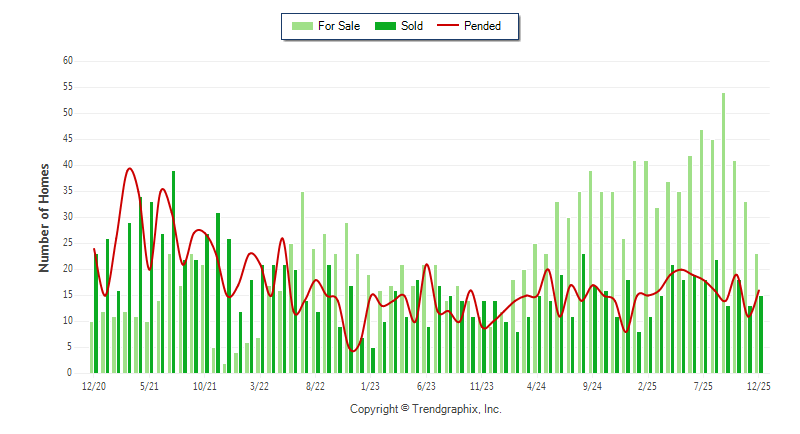Select the 6/23 x-axis date label
This screenshot has height=434, width=800.
point(426,386)
